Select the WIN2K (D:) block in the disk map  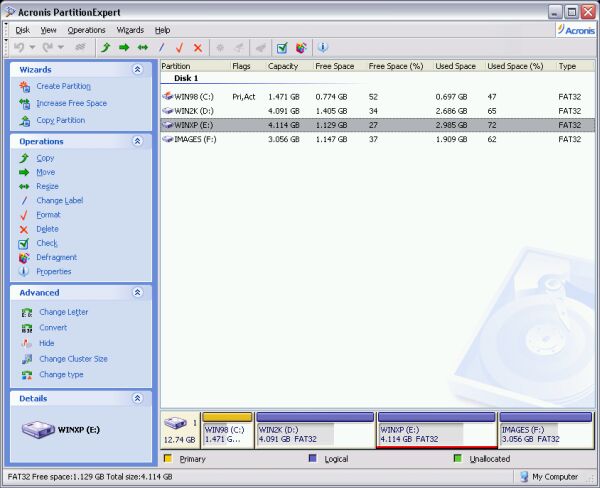[314, 431]
